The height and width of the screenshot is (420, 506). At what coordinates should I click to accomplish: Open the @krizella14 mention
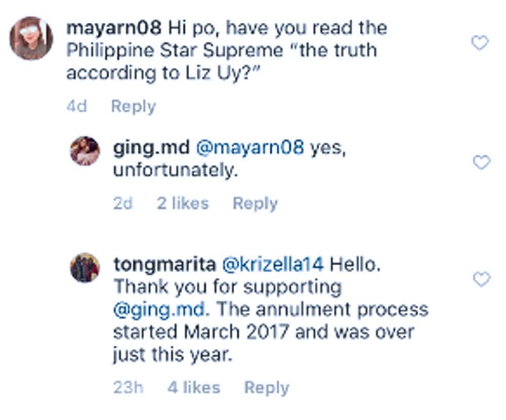(x=272, y=264)
